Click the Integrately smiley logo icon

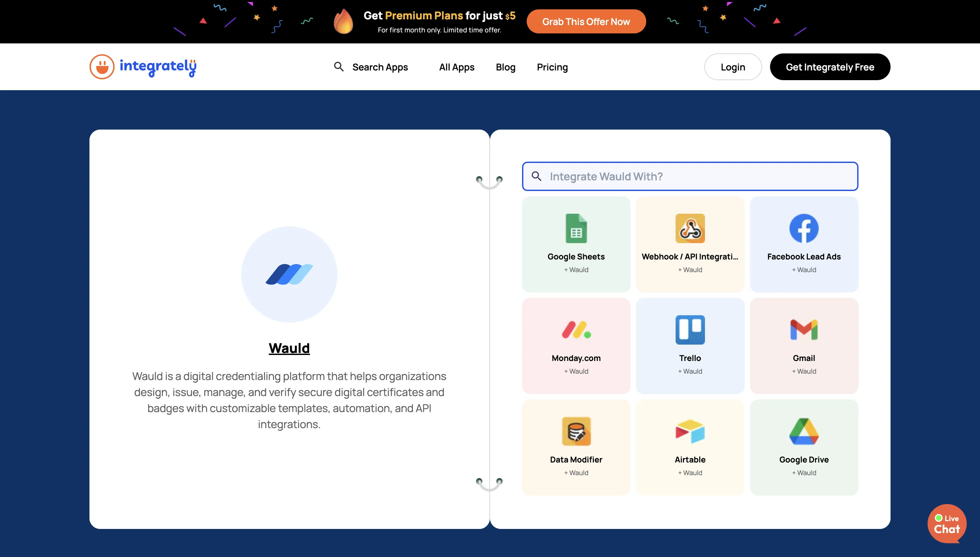(x=102, y=66)
